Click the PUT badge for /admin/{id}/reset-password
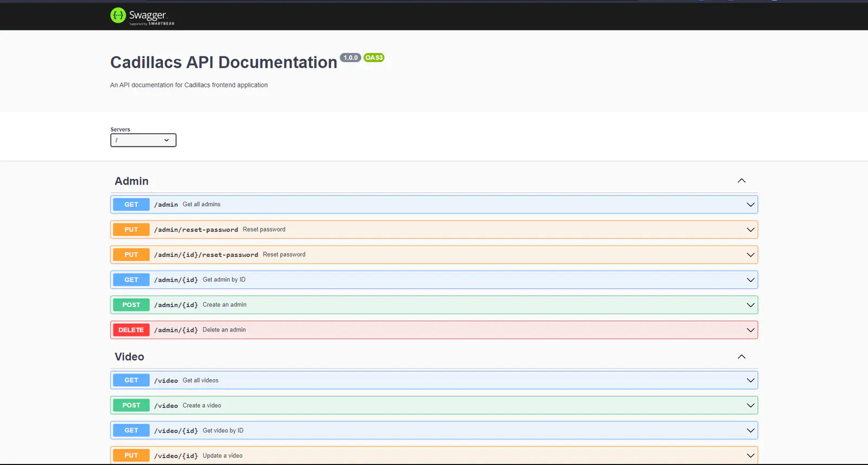The width and height of the screenshot is (868, 465). pos(131,254)
